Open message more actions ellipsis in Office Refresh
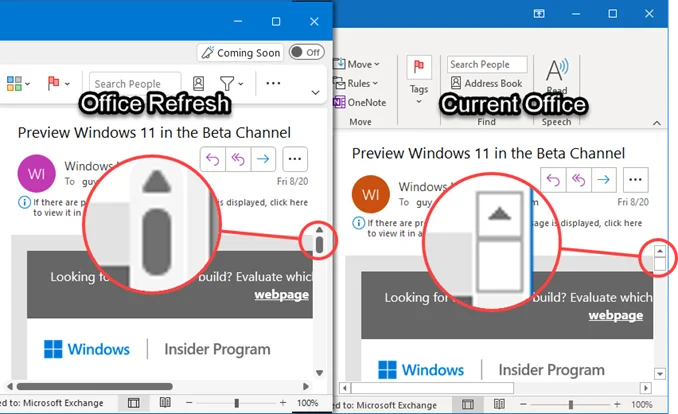This screenshot has width=678, height=414. pyautogui.click(x=295, y=159)
